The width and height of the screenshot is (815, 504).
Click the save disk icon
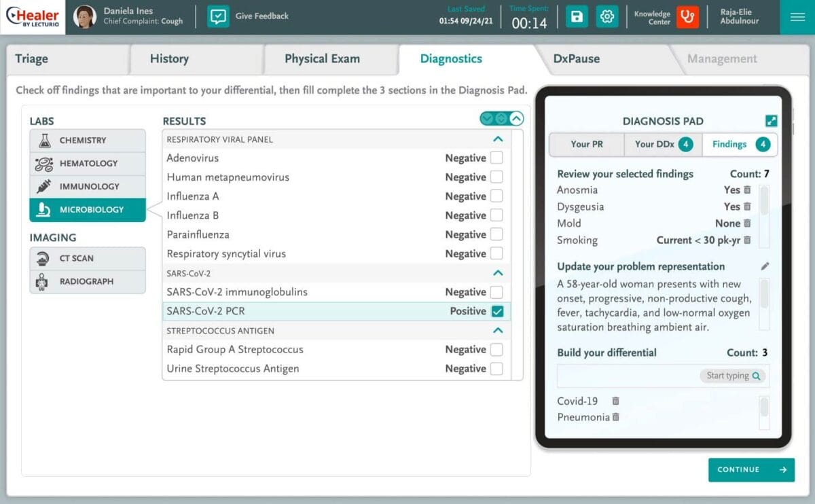pos(577,16)
